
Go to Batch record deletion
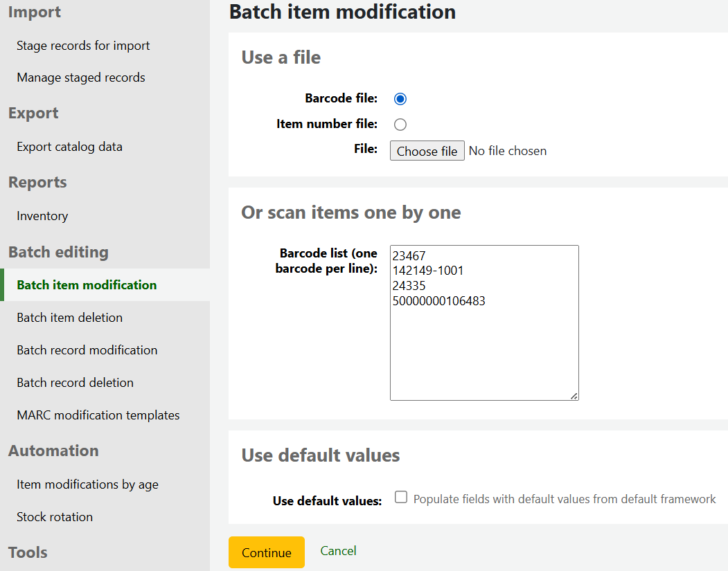click(75, 383)
